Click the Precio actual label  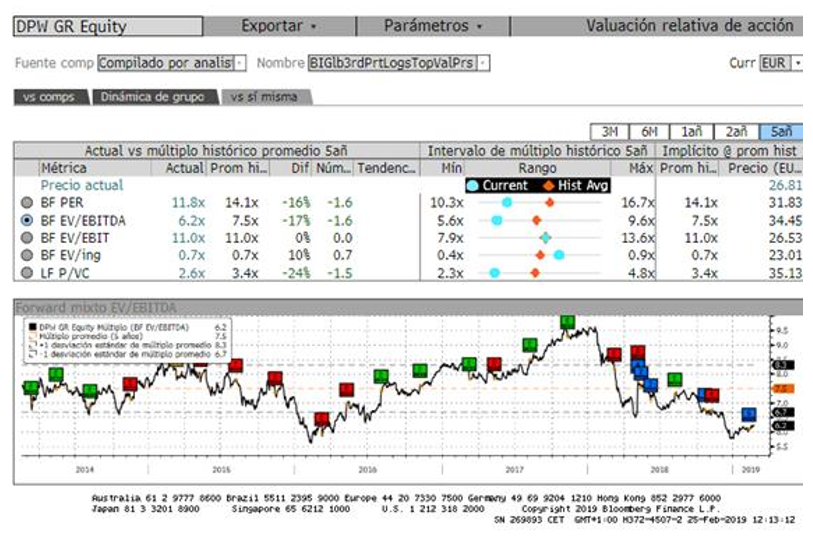tap(82, 186)
